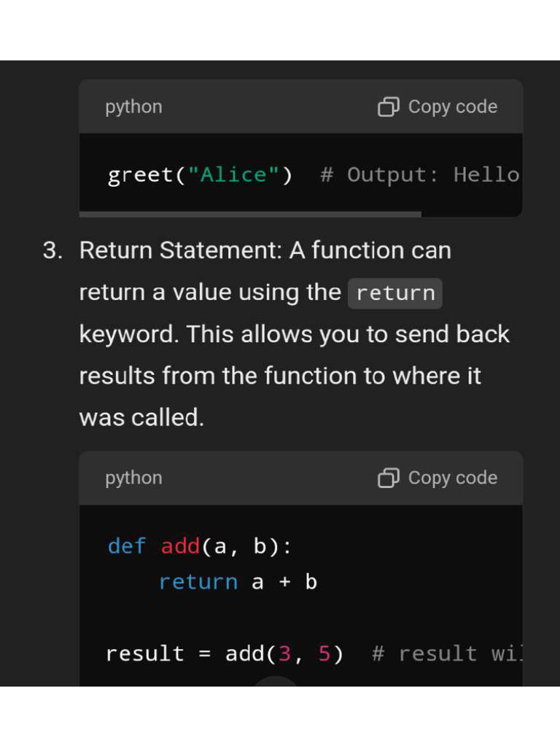560x747 pixels.
Task: Click the blue "def" keyword
Action: coord(127,546)
